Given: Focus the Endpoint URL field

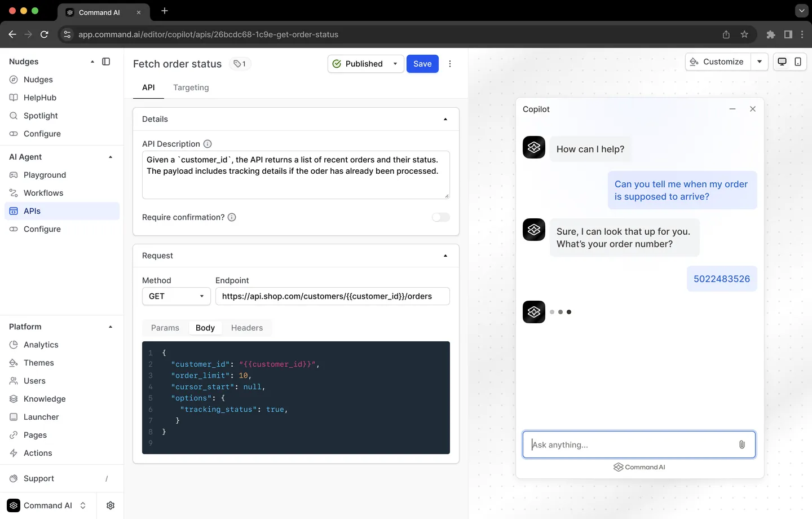Looking at the screenshot, I should pos(333,296).
